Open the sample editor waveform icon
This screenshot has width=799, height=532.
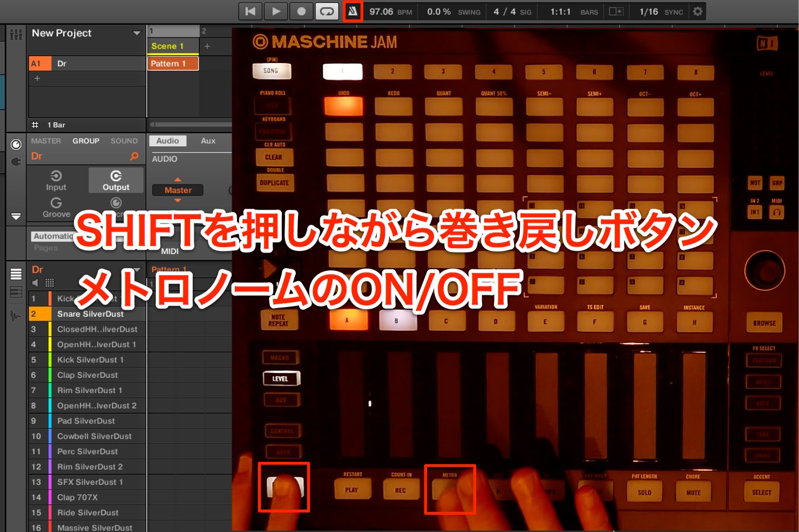[16, 316]
